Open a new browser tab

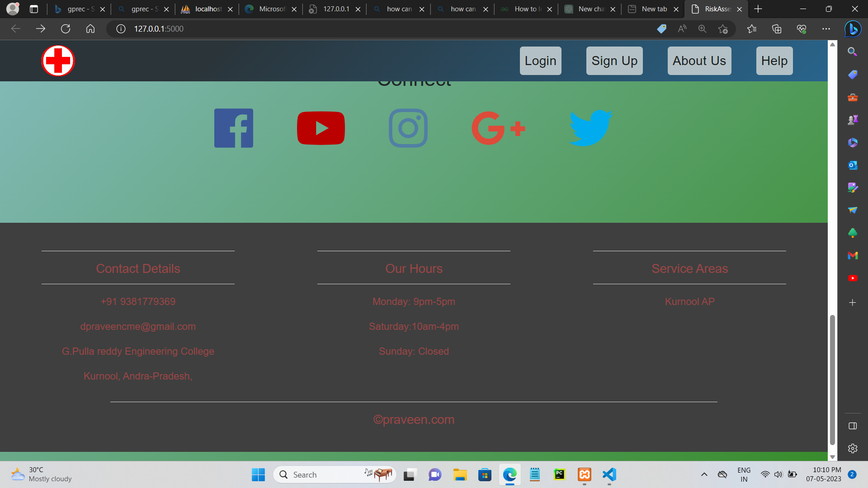point(758,9)
